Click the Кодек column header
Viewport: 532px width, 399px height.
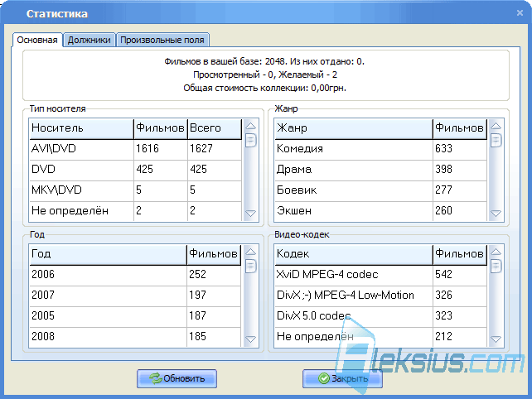354,254
